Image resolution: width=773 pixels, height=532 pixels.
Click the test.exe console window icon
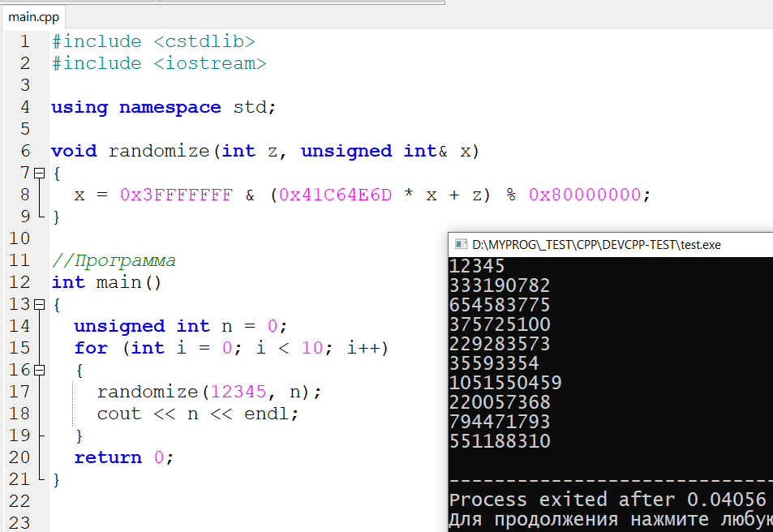click(461, 244)
